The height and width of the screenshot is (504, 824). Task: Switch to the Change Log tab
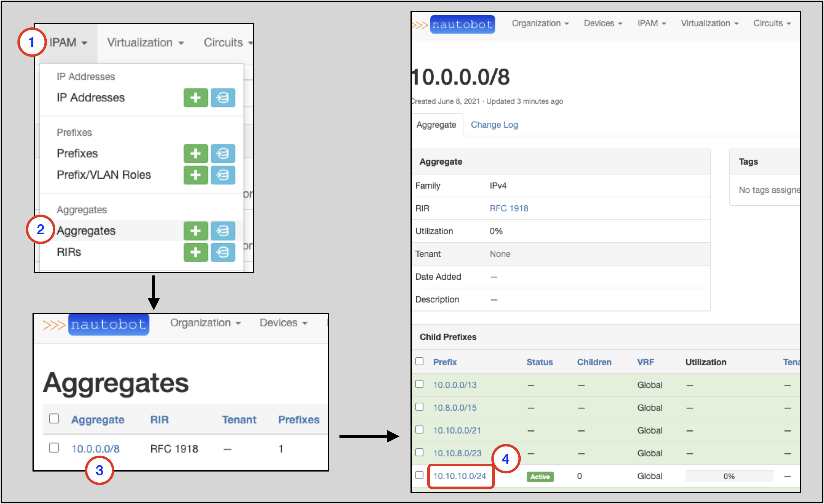494,125
